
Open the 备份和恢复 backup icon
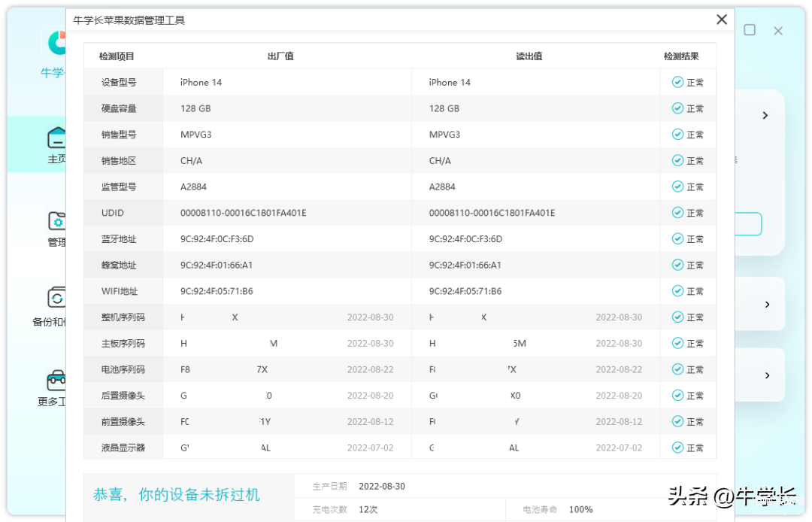click(57, 298)
